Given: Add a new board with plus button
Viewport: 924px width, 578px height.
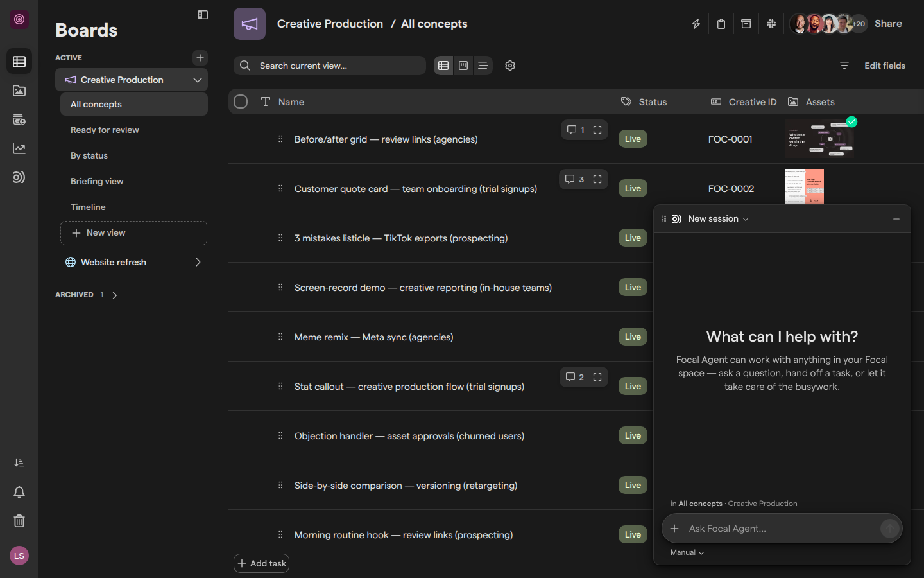Looking at the screenshot, I should point(200,58).
